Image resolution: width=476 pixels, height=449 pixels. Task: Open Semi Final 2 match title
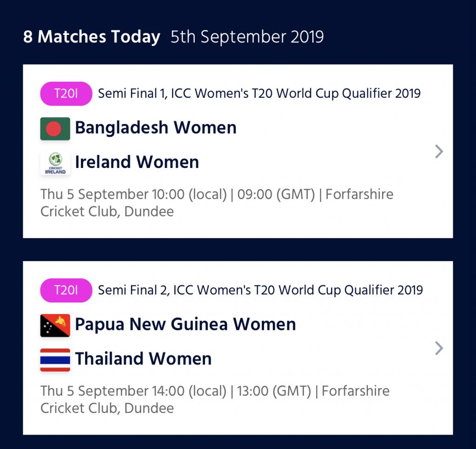click(x=260, y=290)
